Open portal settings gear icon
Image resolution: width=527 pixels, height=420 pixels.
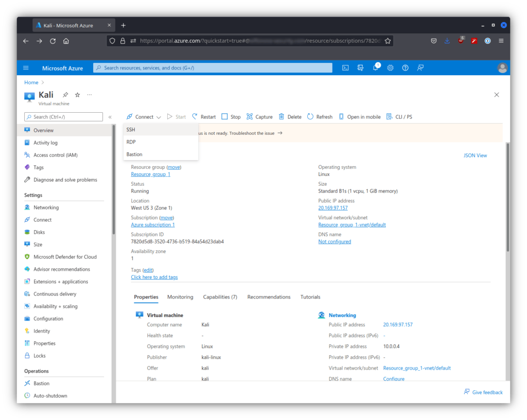[x=391, y=68]
